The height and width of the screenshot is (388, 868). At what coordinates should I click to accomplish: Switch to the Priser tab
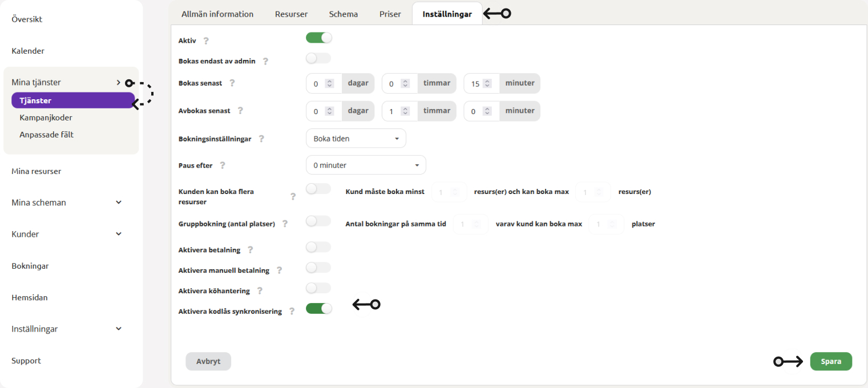390,14
